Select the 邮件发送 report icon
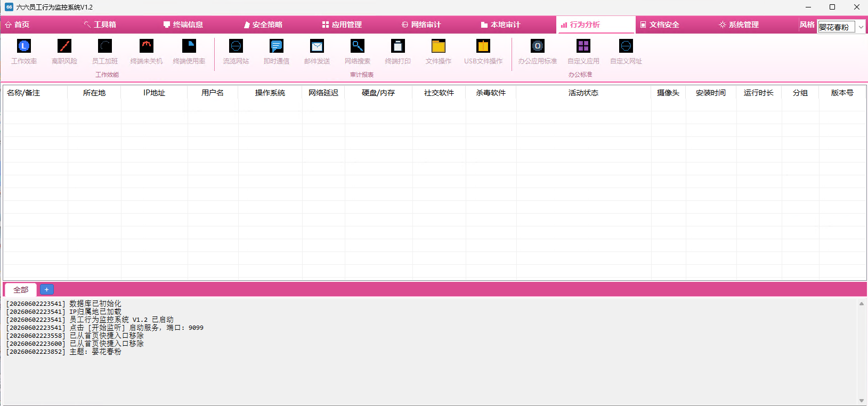 pyautogui.click(x=317, y=52)
